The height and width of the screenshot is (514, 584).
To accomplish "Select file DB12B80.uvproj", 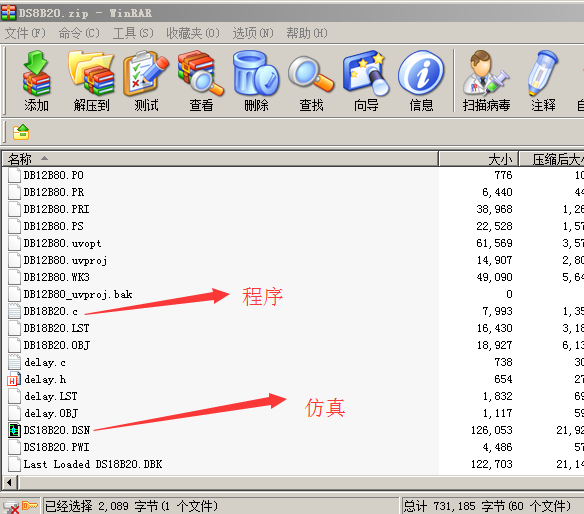I will point(65,260).
